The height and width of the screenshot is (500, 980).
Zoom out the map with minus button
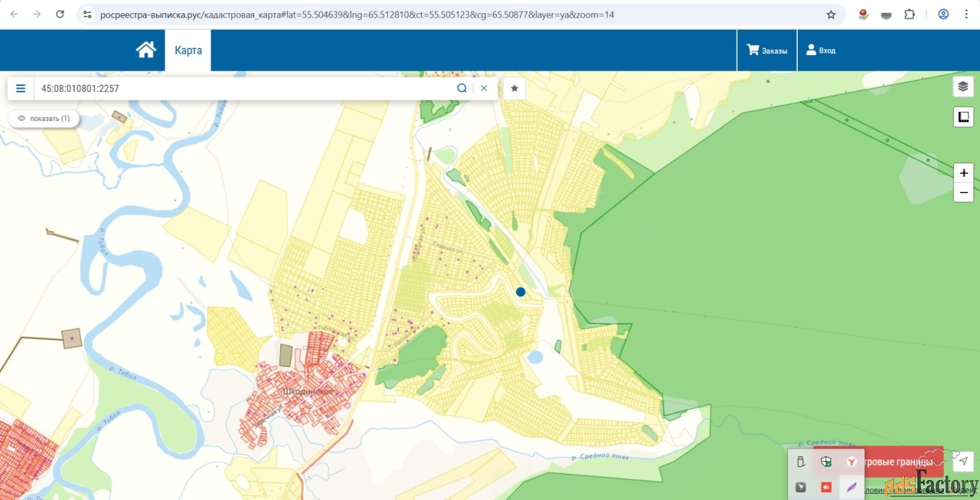(963, 191)
